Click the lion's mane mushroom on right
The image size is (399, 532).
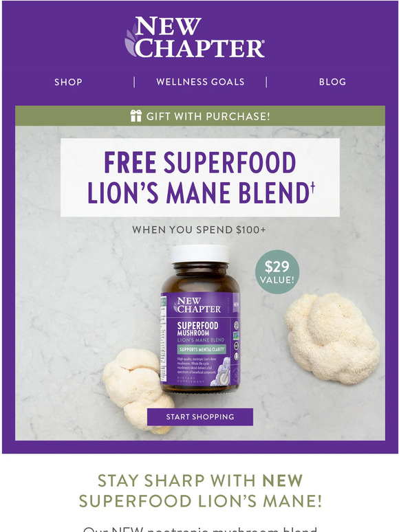[x=332, y=338]
